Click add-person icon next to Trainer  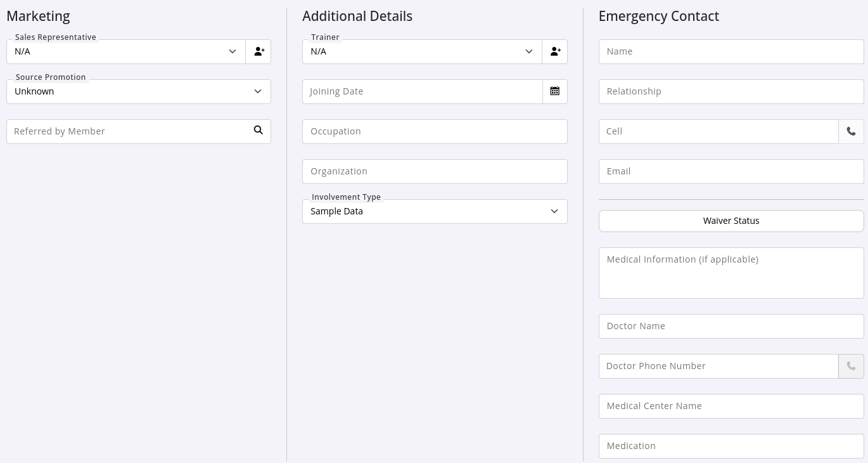555,51
